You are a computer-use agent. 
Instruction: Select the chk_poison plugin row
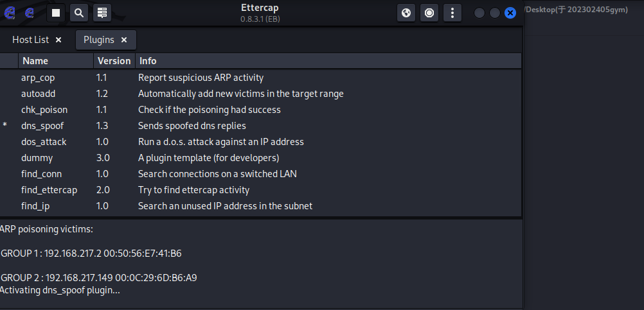click(44, 110)
